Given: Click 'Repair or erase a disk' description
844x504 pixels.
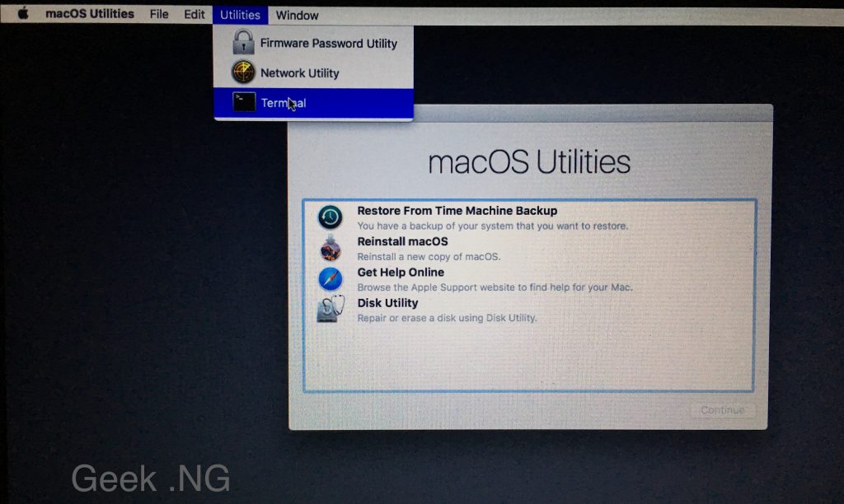Looking at the screenshot, I should pos(447,318).
